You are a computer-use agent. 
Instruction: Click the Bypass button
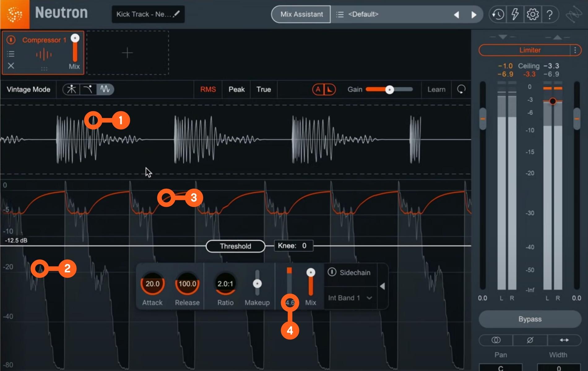pos(530,319)
